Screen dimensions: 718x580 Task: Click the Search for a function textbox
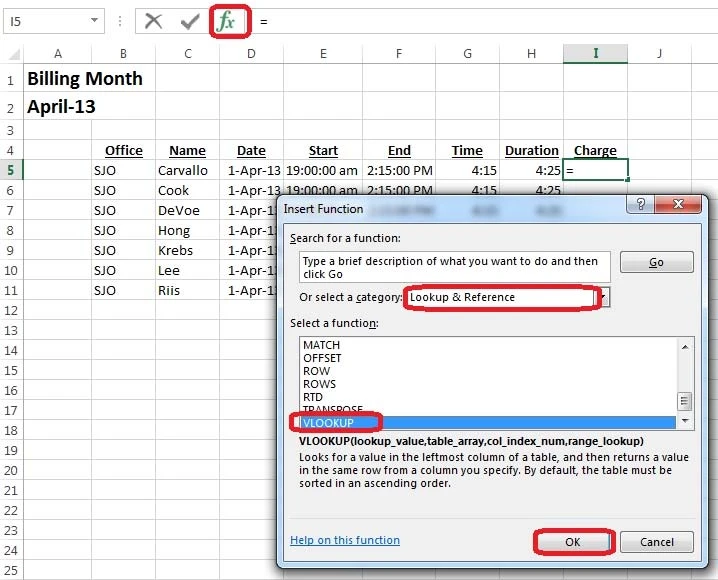point(454,268)
